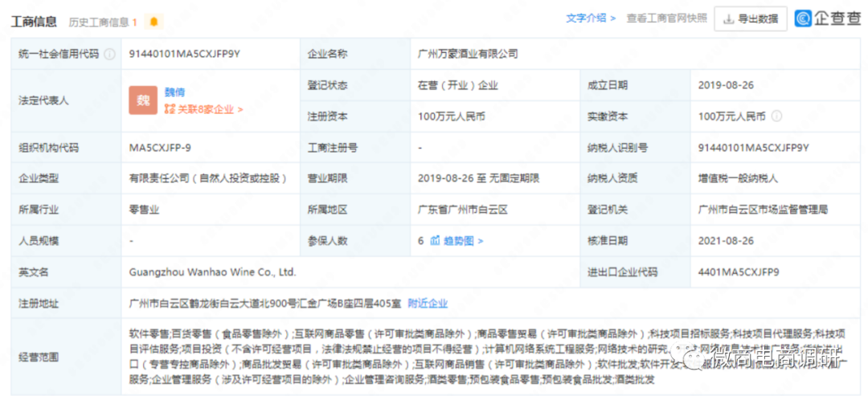
Task: Click the info icon beside 统一社会信用代码
Action: pos(109,54)
